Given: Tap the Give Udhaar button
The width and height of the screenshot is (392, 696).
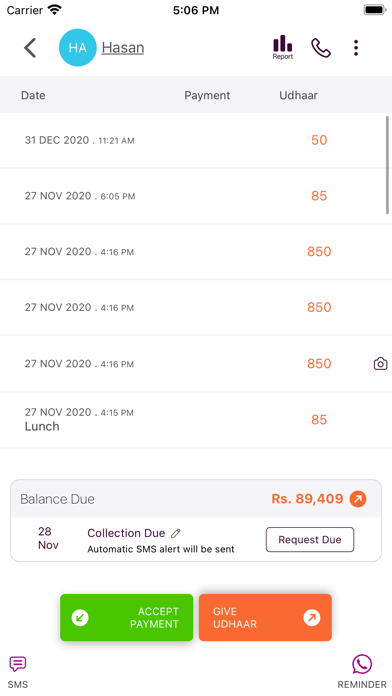Looking at the screenshot, I should coord(265,617).
